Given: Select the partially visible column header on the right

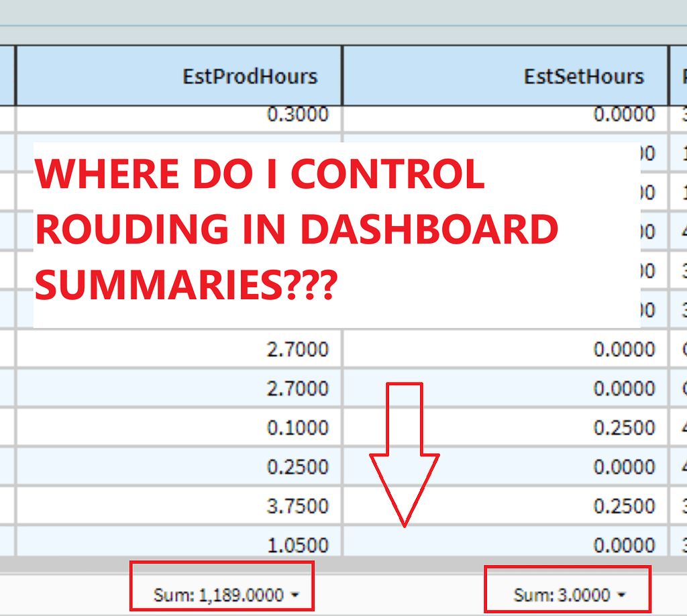Looking at the screenshot, I should pos(679,76).
